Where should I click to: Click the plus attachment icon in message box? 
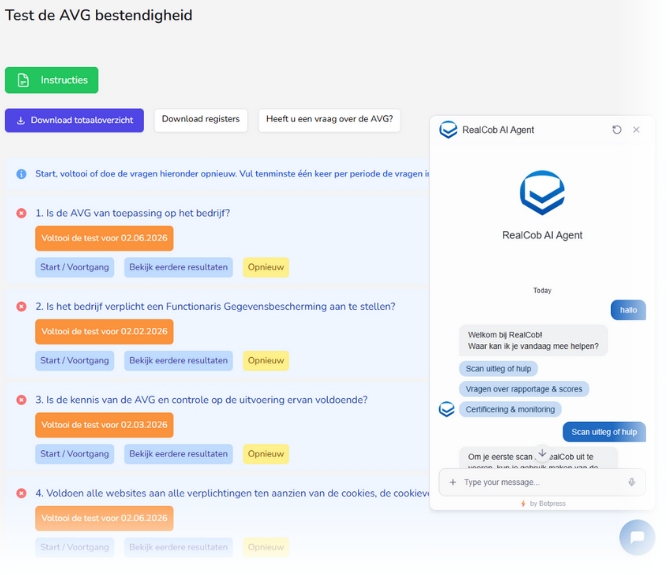(x=452, y=482)
